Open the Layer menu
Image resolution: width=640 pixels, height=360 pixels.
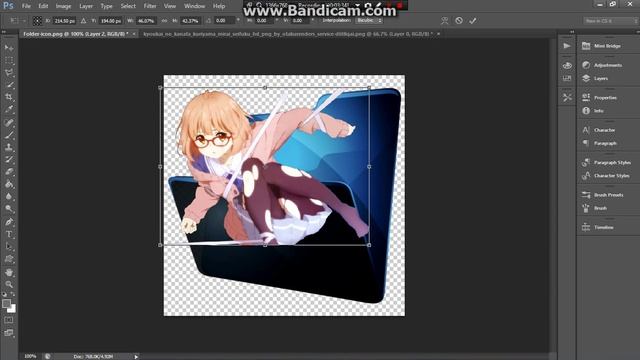tap(86, 6)
